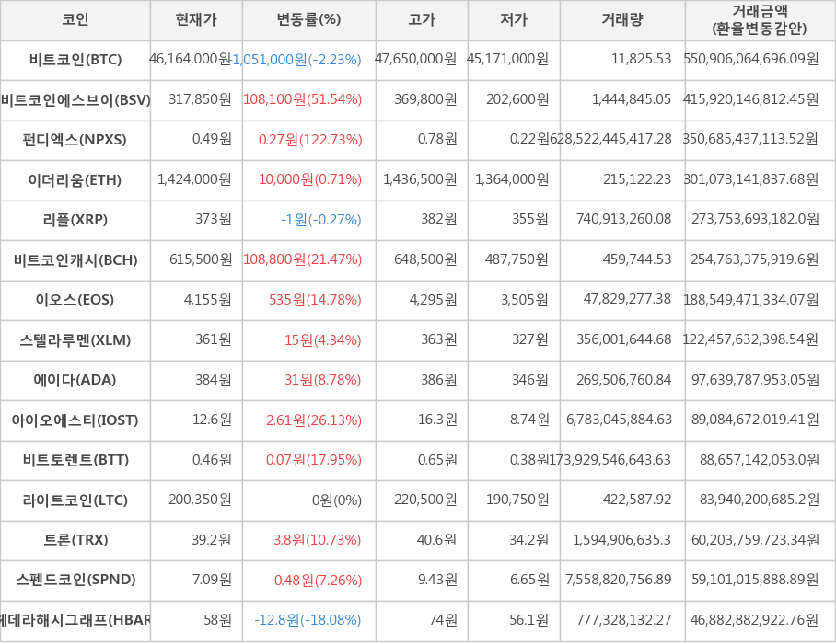Select the 이더리움(ETH) row name

[75, 180]
